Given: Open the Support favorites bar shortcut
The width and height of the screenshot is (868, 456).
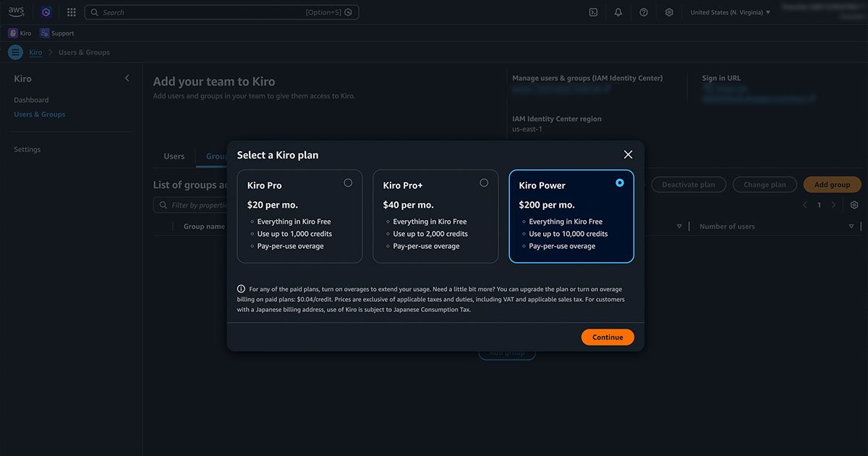Looking at the screenshot, I should (x=57, y=33).
